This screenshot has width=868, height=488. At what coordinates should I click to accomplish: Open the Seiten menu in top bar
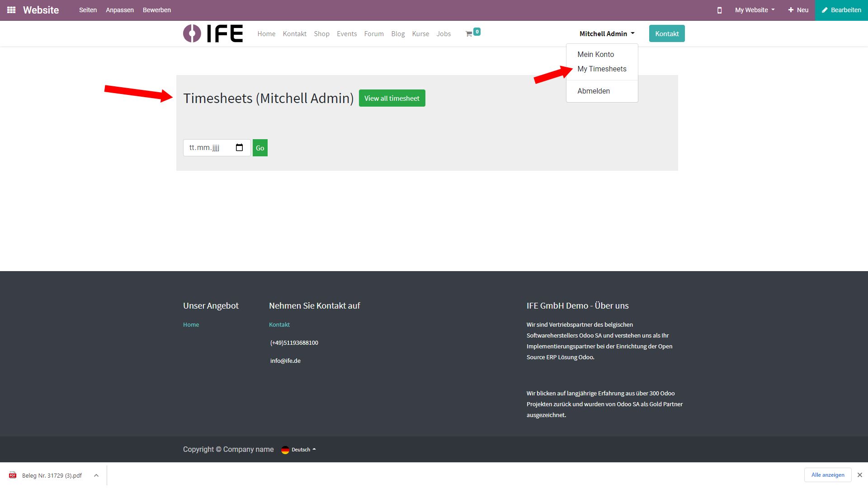[88, 10]
